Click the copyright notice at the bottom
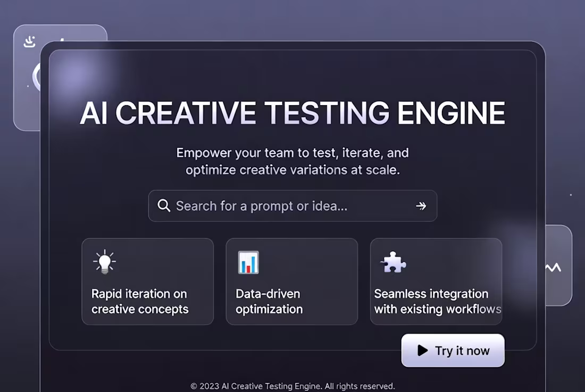 pos(292,386)
